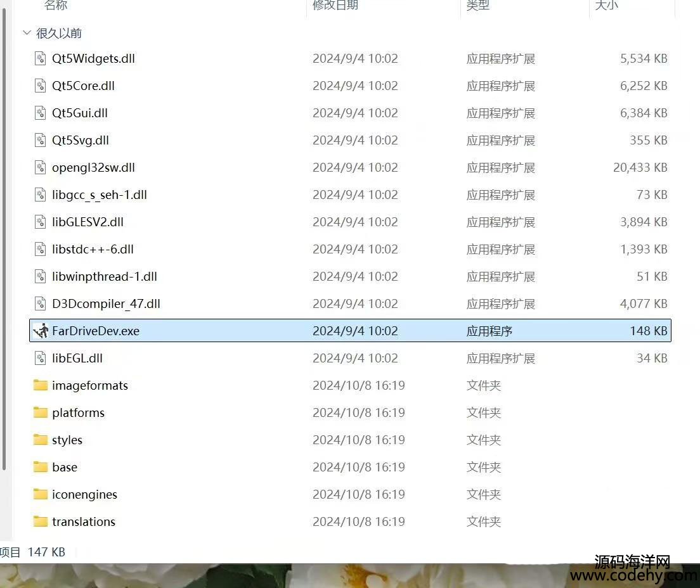Viewport: 700px width, 588px height.
Task: Click the 147 KB status bar text
Action: click(x=46, y=552)
